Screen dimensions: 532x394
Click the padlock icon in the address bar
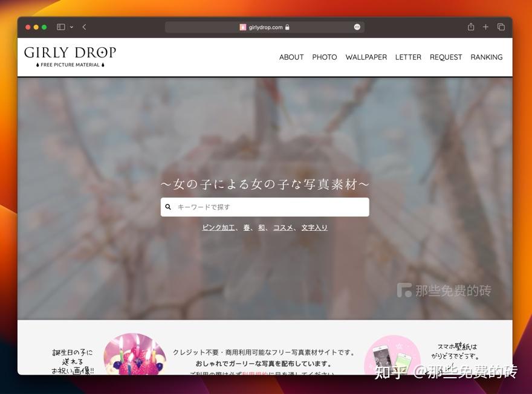(x=287, y=27)
